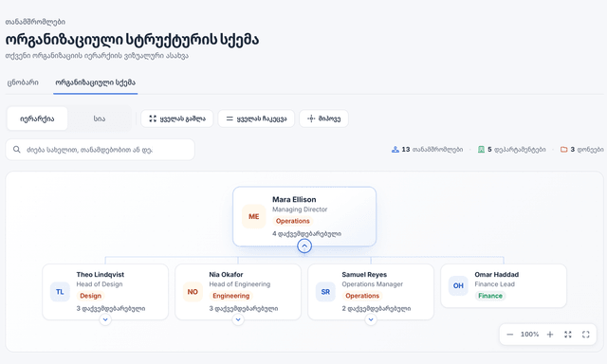The height and width of the screenshot is (364, 607).
Task: Click the ყველას ჩაკეცვა collapse all button
Action: [x=256, y=118]
